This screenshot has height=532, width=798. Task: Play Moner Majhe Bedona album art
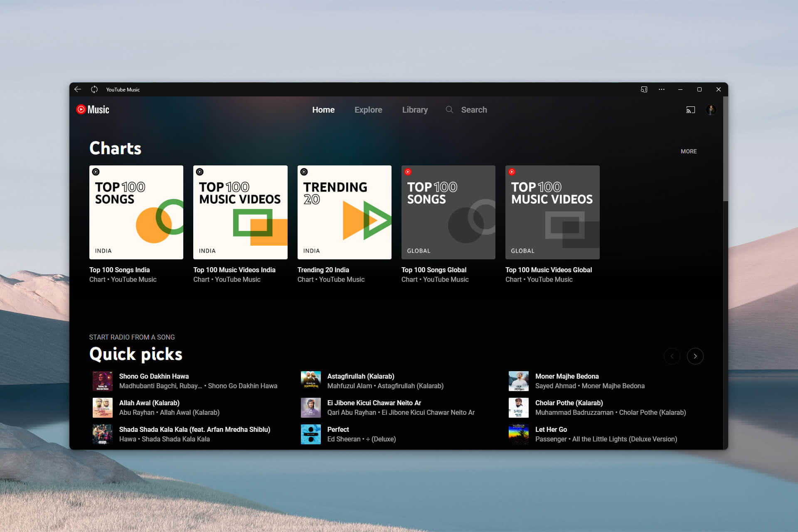point(519,381)
